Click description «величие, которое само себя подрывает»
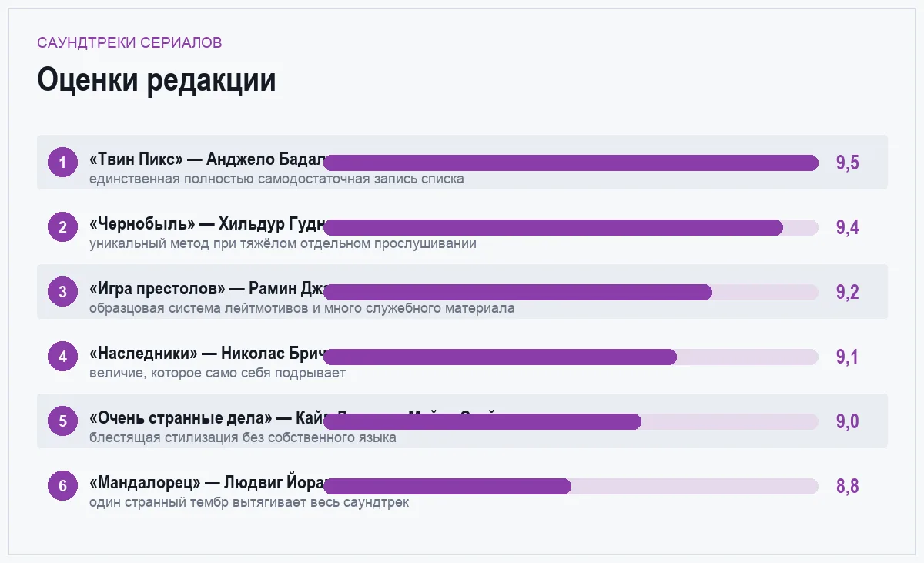The image size is (924, 563). 217,373
